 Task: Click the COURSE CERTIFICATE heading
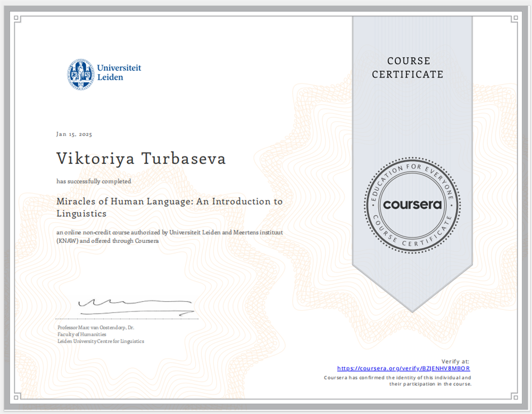coord(408,67)
